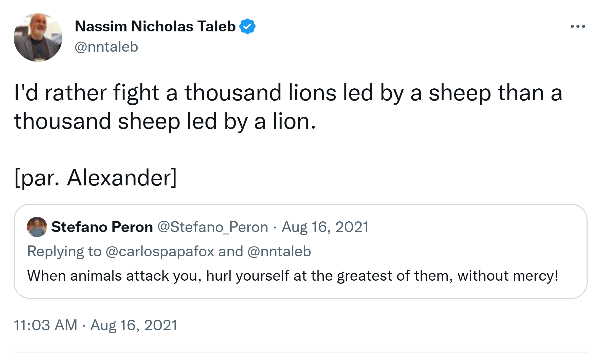Click the 11:03 AM time at bottom
The height and width of the screenshot is (364, 601).
click(46, 325)
